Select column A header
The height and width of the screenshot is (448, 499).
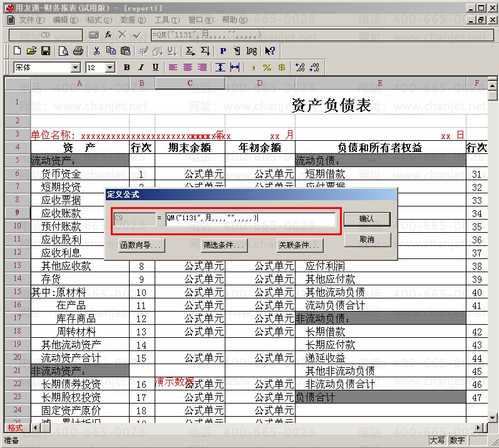tap(80, 83)
